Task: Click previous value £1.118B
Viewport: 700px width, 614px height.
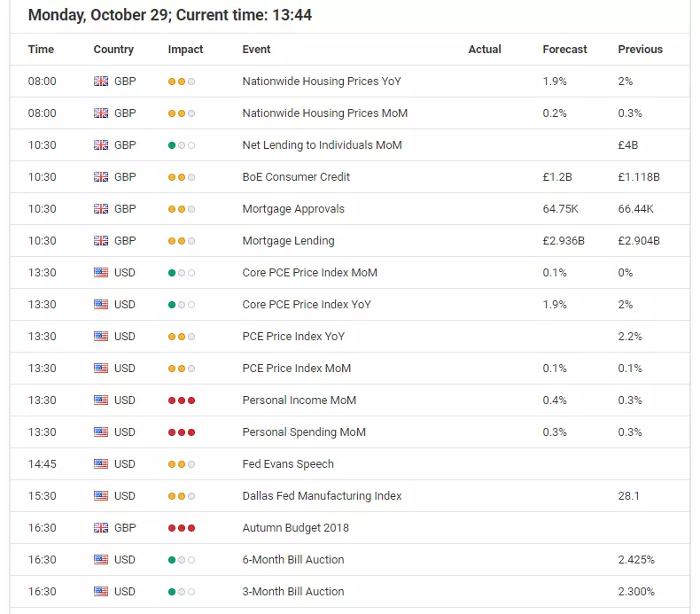Action: click(639, 177)
